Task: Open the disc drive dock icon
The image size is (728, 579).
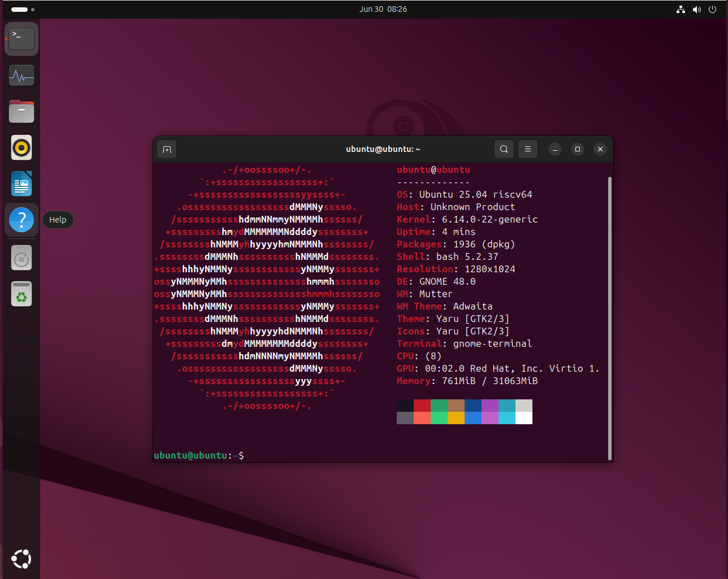Action: pyautogui.click(x=21, y=259)
